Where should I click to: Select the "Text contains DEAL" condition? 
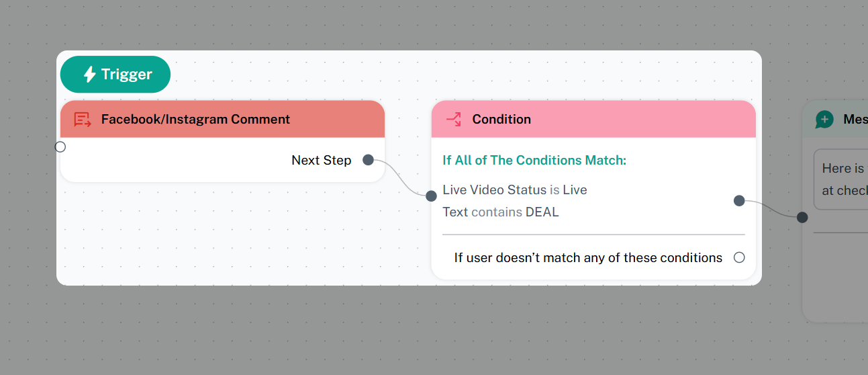coord(501,212)
